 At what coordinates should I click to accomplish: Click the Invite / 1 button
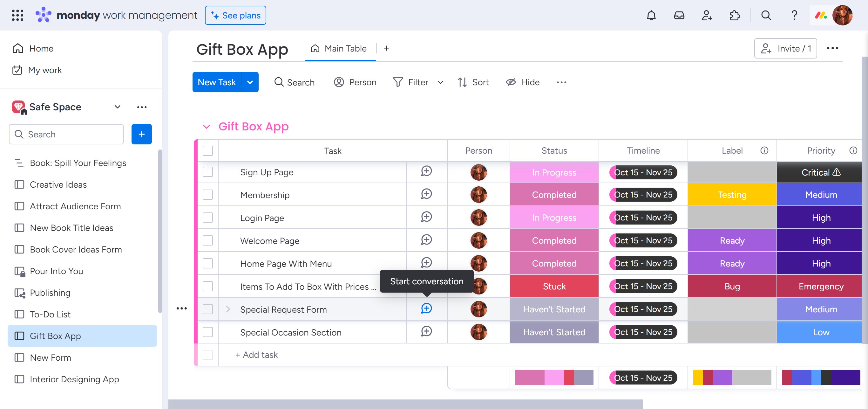(785, 49)
